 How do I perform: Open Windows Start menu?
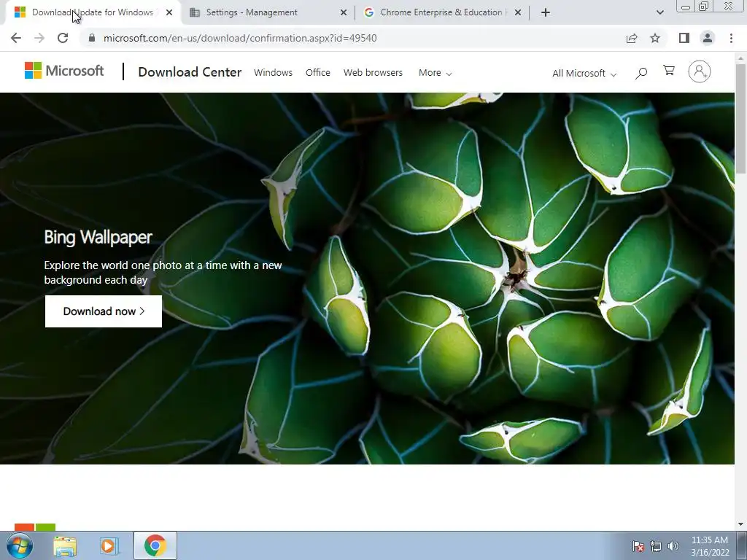[20, 545]
